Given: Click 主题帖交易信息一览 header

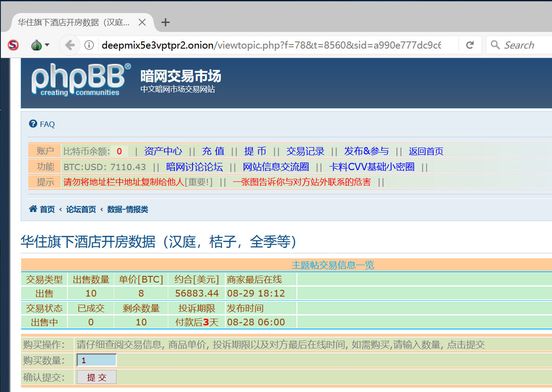Looking at the screenshot, I should point(333,265).
